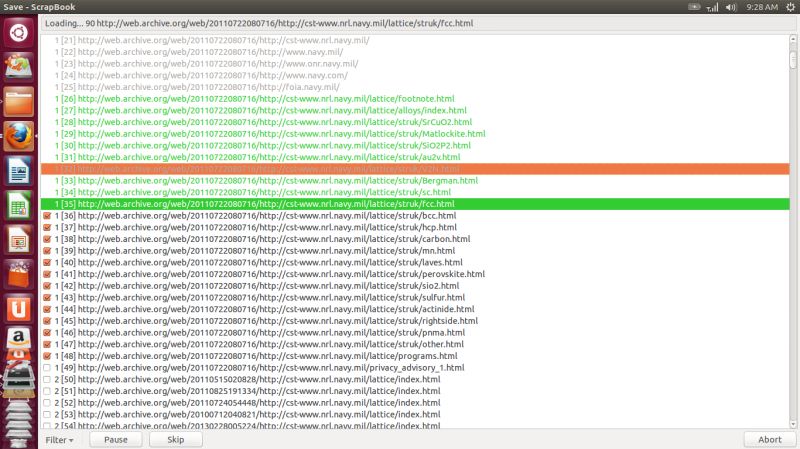Screen dimensions: 800x449
Task: Click the scrollbar up arrow
Action: click(x=793, y=39)
